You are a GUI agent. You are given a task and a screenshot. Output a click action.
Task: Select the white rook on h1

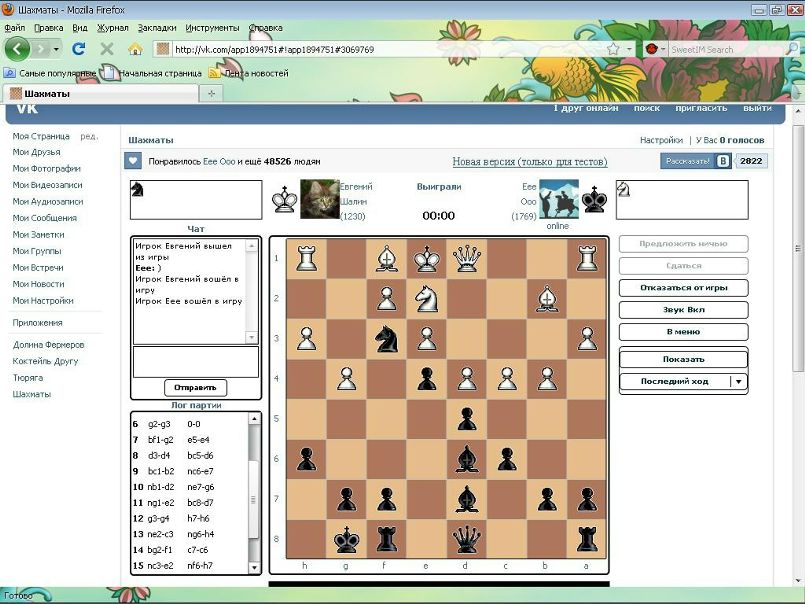pyautogui.click(x=306, y=258)
